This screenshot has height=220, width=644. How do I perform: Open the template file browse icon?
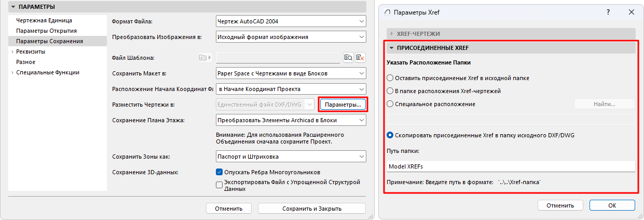tap(348, 57)
